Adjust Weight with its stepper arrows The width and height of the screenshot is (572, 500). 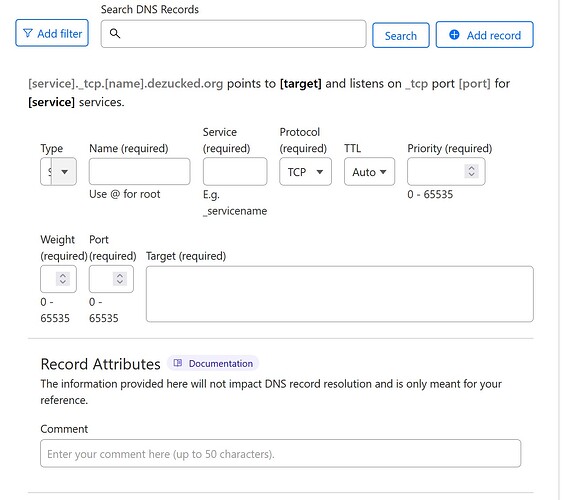[63, 279]
